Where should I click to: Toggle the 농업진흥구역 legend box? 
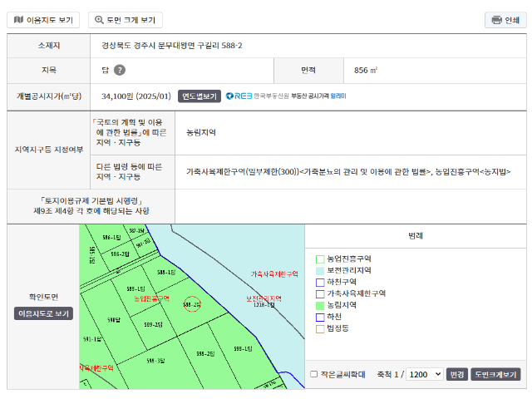(320, 259)
